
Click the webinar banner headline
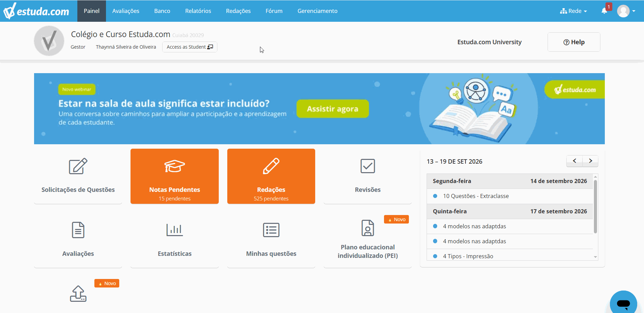click(164, 103)
